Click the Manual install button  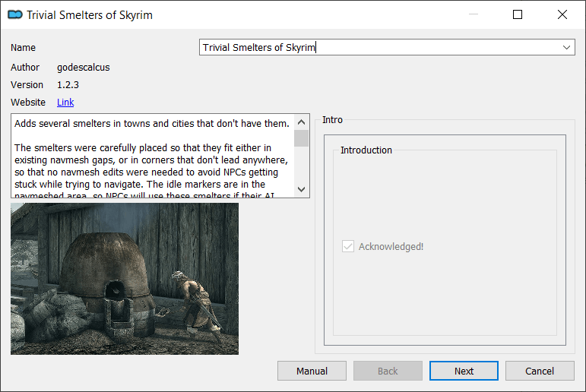click(x=312, y=371)
